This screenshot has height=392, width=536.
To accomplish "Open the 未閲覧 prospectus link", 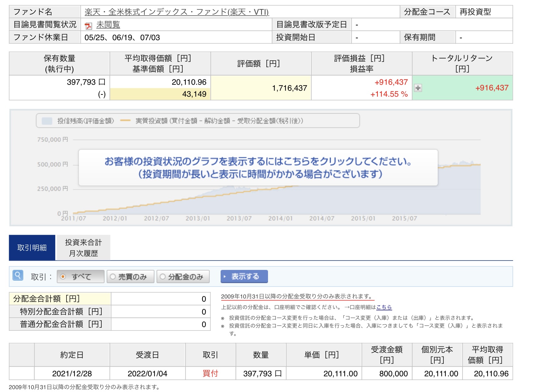I will click(108, 24).
